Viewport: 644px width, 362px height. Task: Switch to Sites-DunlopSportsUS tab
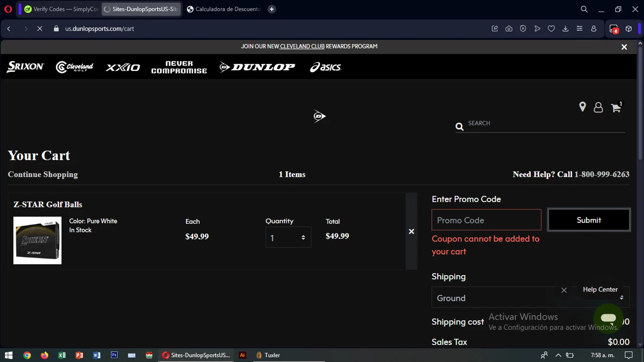pyautogui.click(x=141, y=9)
